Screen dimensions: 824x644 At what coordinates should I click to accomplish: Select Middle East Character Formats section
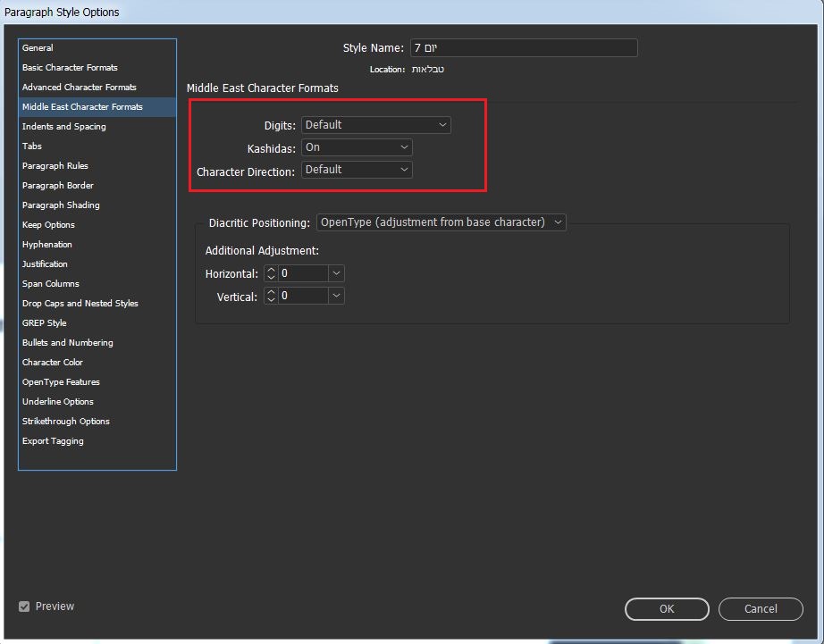tap(97, 106)
